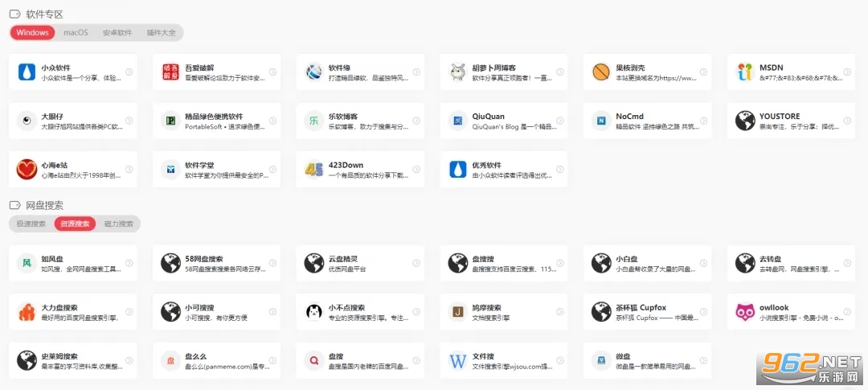Click the 小众软件 water drop icon
Screen dimensions: 868x390
click(x=27, y=72)
